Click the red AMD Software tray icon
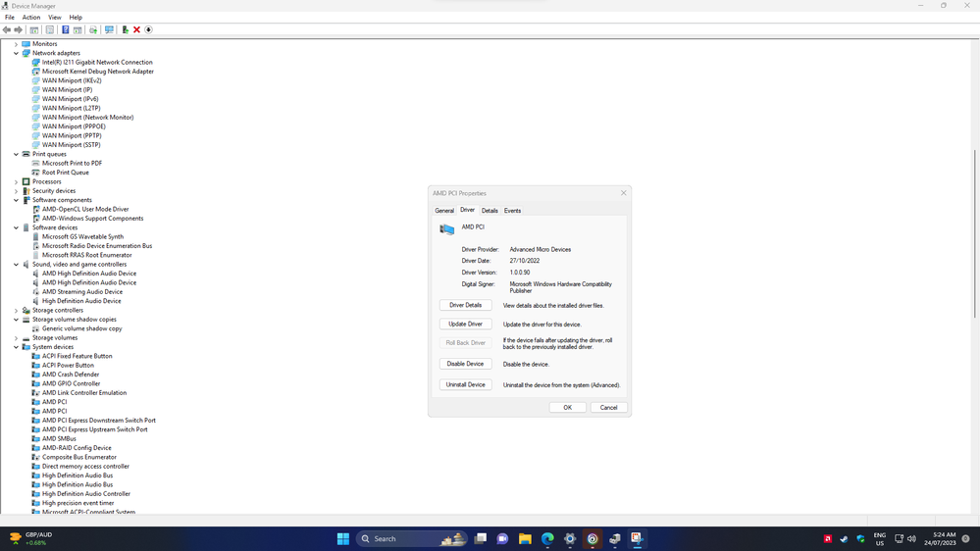 coord(828,538)
